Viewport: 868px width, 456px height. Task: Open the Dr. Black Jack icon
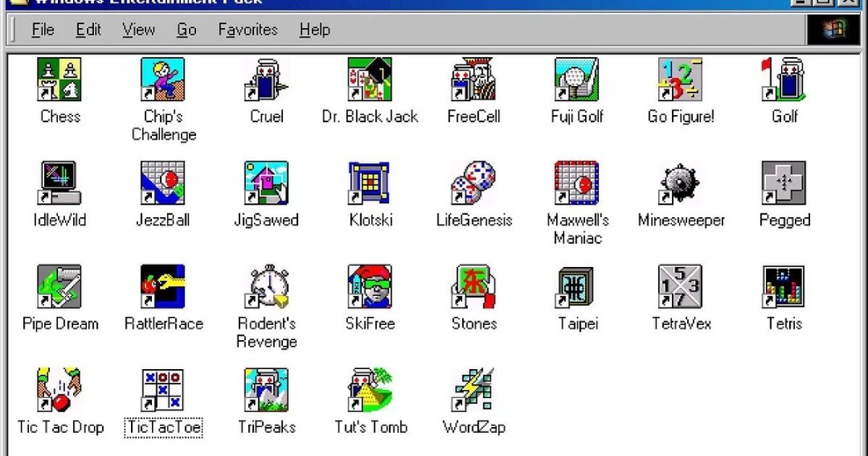click(370, 80)
